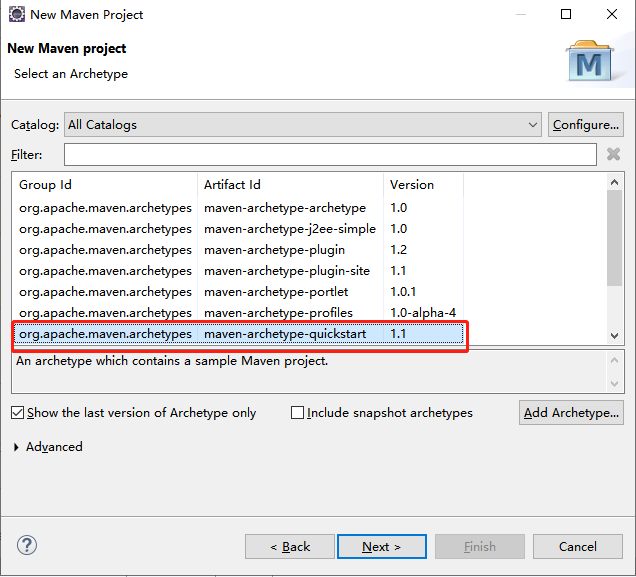Sort by the Artifact Id column header
The width and height of the screenshot is (636, 577).
coord(290,184)
